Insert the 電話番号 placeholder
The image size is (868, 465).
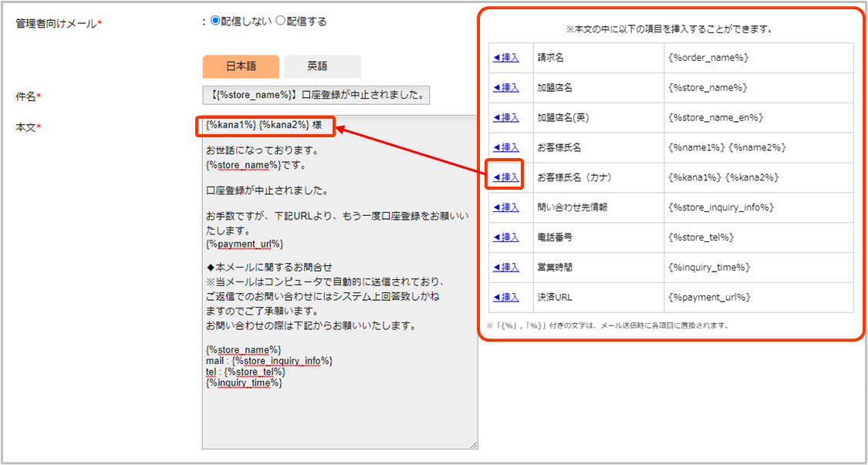pos(506,238)
